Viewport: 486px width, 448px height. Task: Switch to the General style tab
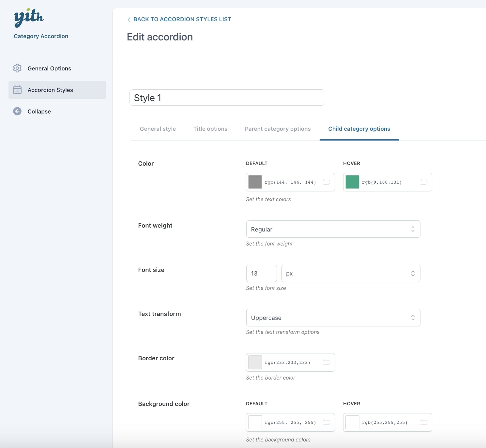pyautogui.click(x=158, y=129)
